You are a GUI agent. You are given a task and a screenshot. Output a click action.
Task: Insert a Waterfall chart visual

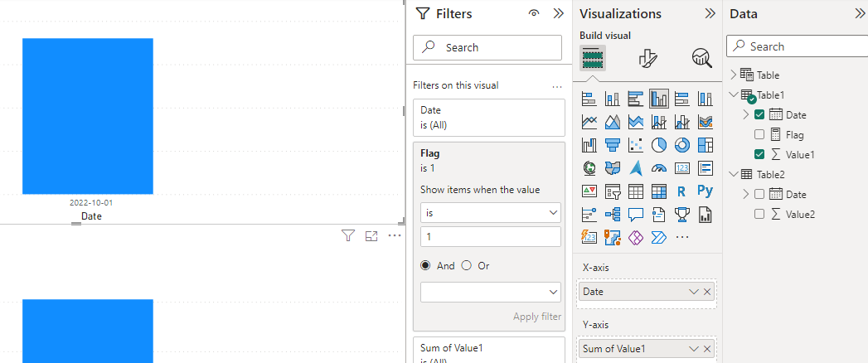(589, 145)
